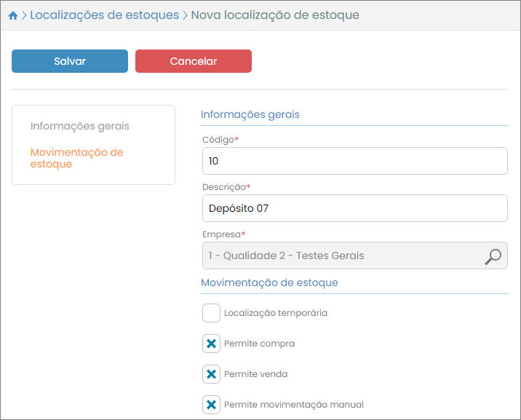Click into the Descrição text field
521x420 pixels.
tap(354, 208)
